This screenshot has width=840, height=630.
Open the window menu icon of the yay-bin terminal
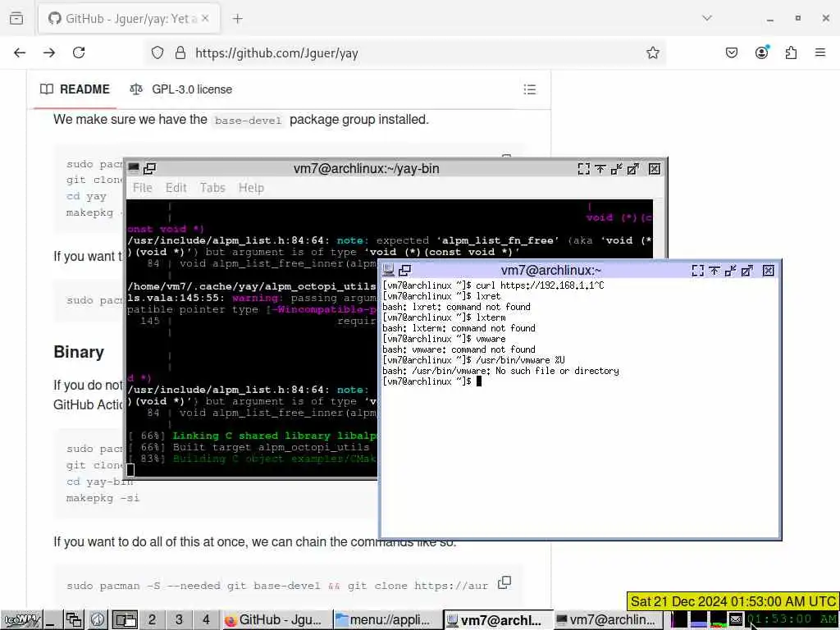click(x=134, y=169)
